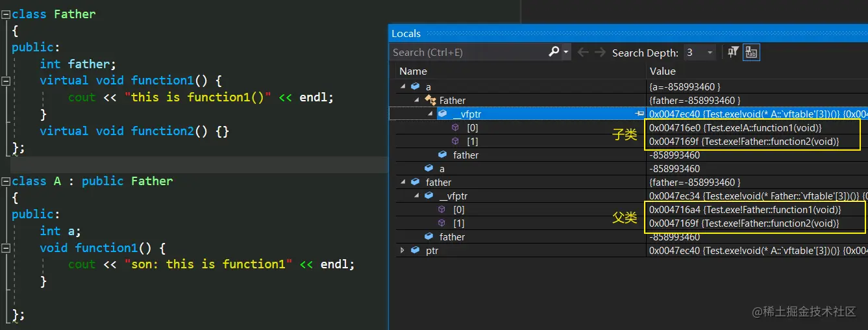Select the Father row in Locals tree
Image resolution: width=868 pixels, height=330 pixels.
click(453, 101)
